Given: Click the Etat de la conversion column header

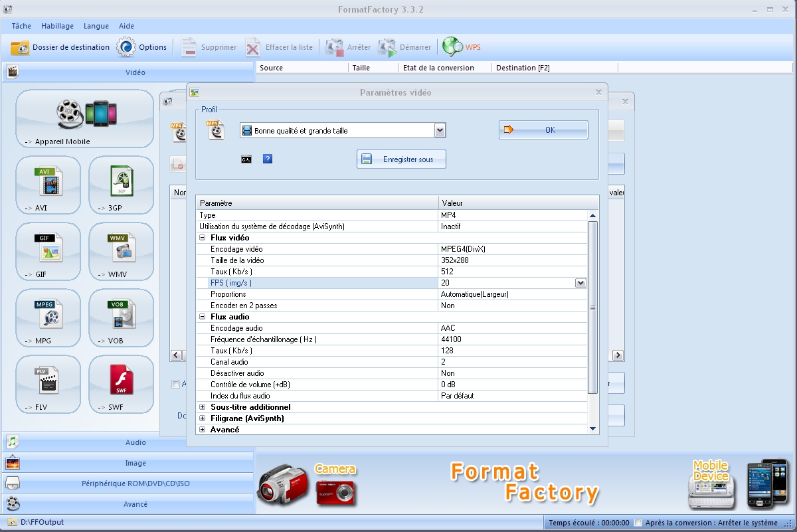Looking at the screenshot, I should click(x=445, y=68).
